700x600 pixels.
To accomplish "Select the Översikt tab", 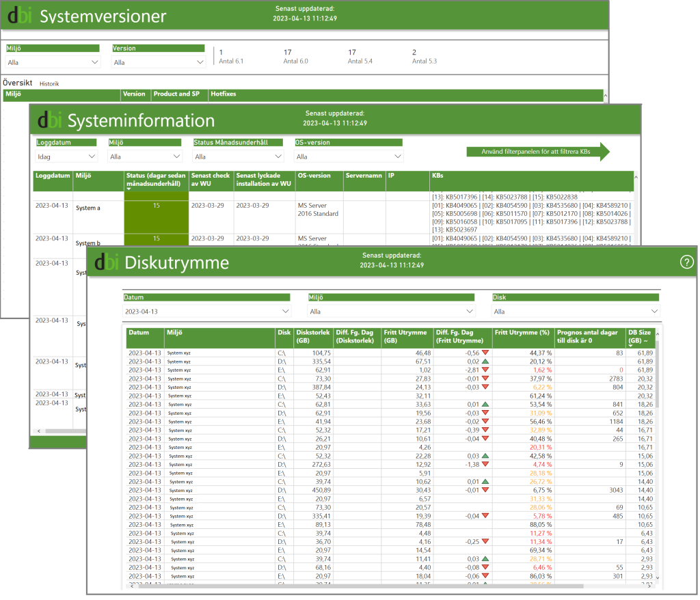I will (x=18, y=83).
